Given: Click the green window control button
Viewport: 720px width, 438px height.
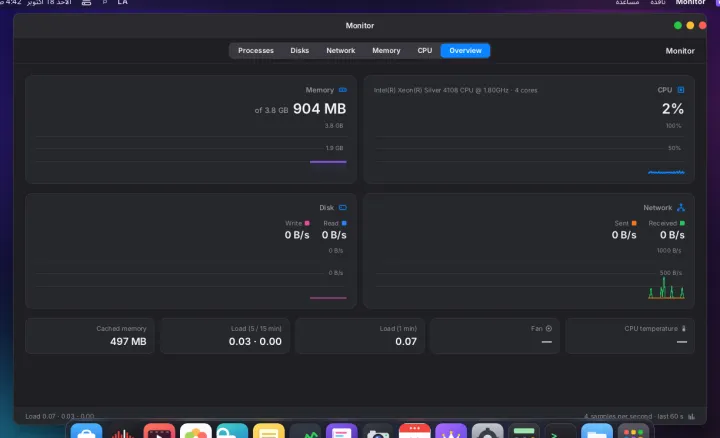Looking at the screenshot, I should coord(677,26).
